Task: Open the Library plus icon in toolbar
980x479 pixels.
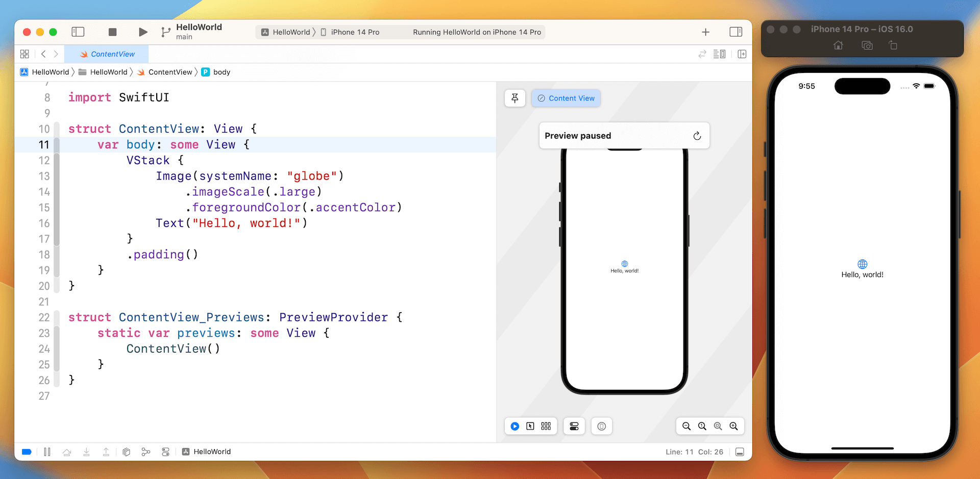Action: coord(705,32)
